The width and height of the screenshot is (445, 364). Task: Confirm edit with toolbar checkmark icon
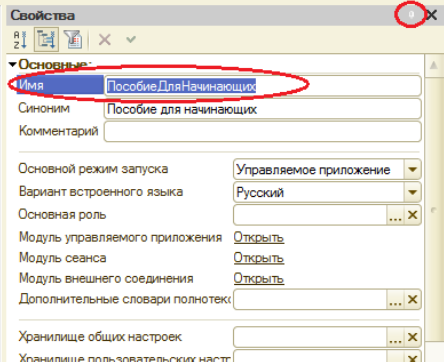pyautogui.click(x=131, y=39)
